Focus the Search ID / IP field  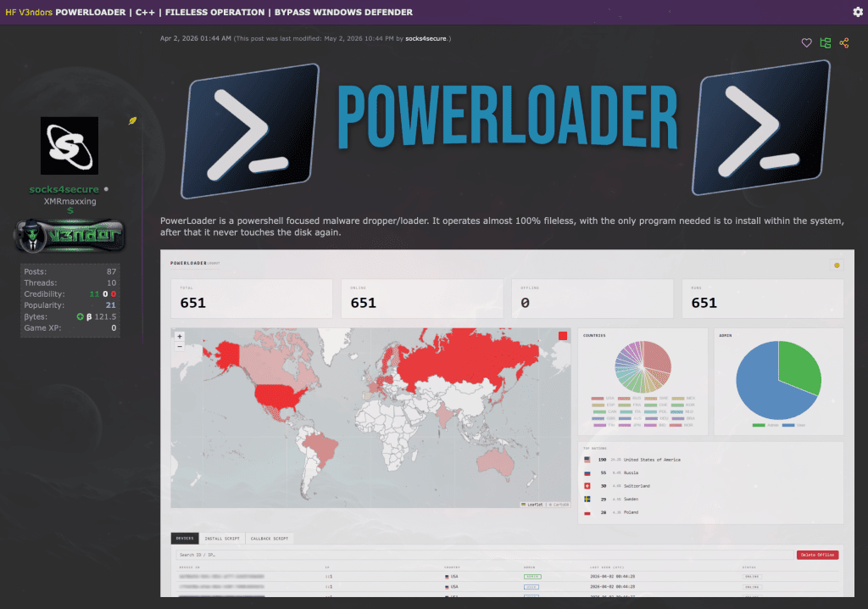[485, 555]
